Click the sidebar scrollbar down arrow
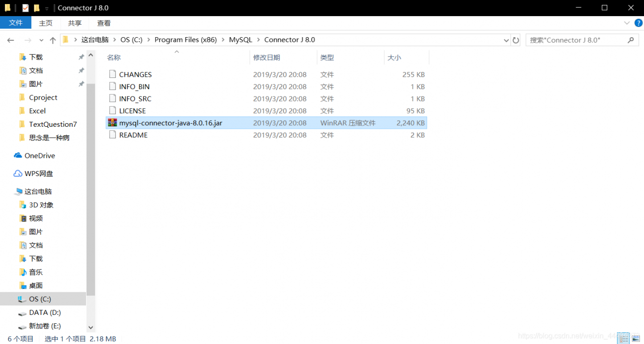Viewport: 644px width, 344px height. point(91,327)
